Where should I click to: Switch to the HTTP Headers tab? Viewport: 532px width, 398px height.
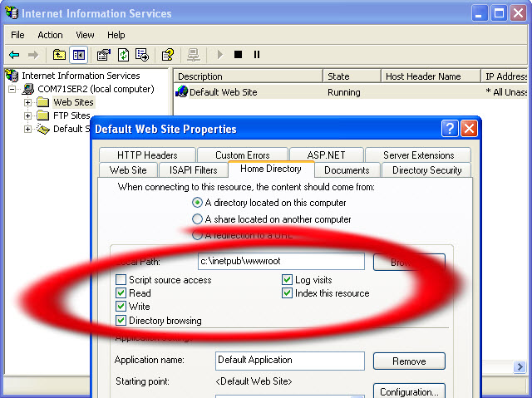147,155
